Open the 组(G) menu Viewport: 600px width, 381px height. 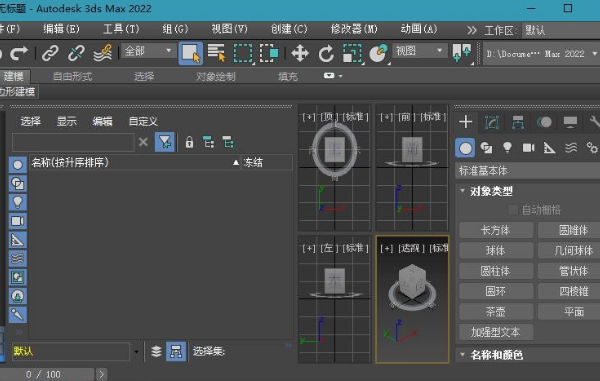[x=175, y=29]
